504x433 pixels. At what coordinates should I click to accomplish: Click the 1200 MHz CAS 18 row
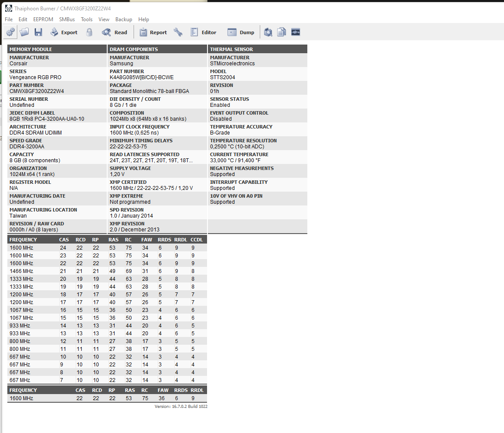[x=107, y=294]
